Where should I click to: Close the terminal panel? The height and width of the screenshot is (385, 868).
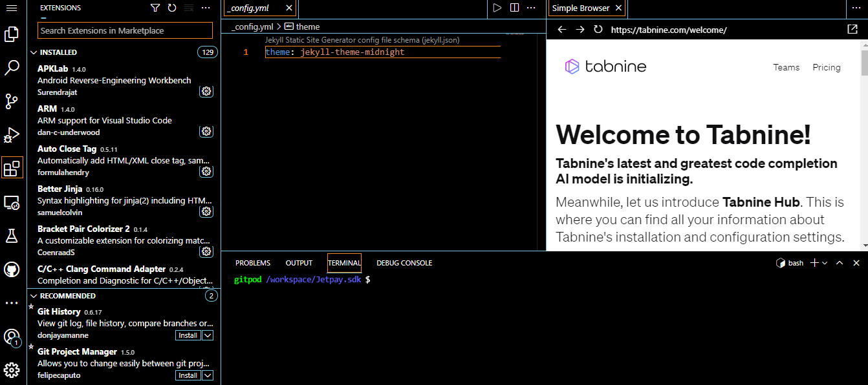(x=856, y=263)
